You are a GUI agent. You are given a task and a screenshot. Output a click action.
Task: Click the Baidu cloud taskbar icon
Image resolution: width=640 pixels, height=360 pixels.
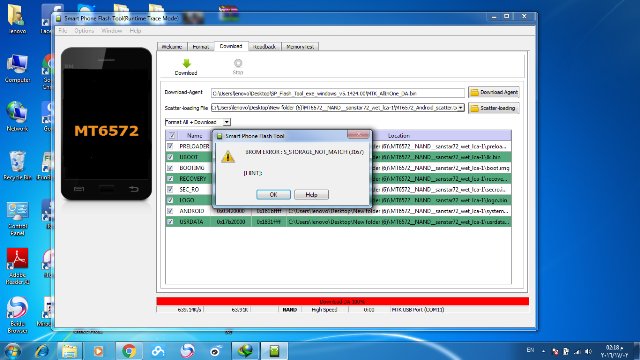158,351
